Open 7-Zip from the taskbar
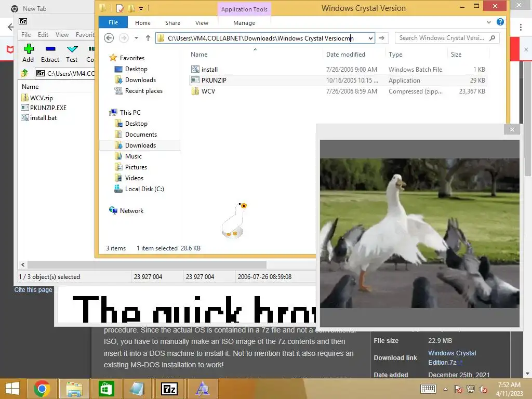This screenshot has width=532, height=399. (x=169, y=389)
